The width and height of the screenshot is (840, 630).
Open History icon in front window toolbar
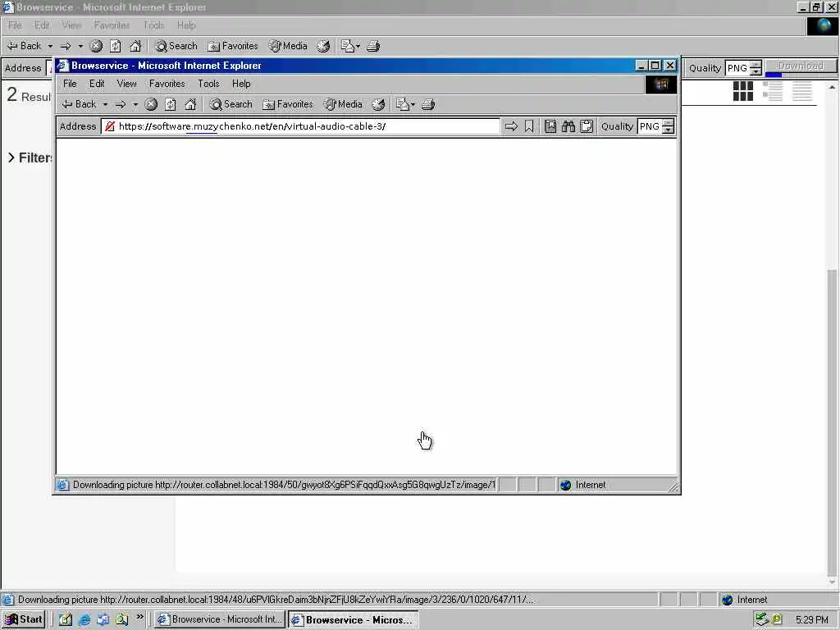pos(378,104)
